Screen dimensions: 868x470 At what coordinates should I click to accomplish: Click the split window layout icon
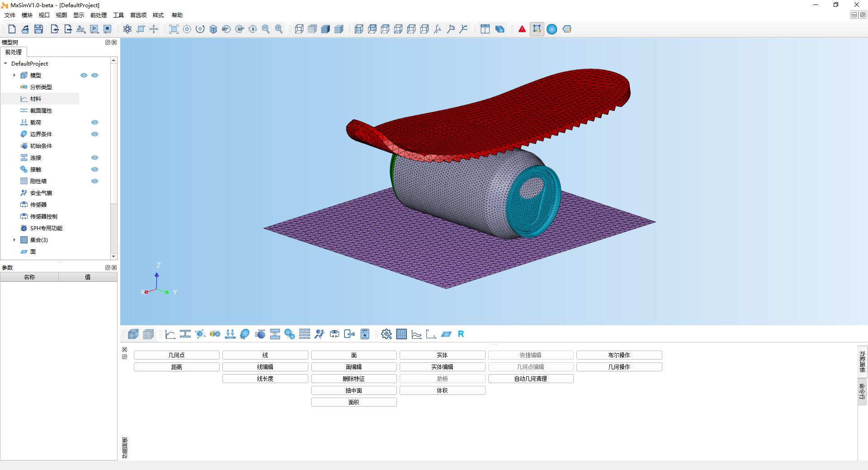[x=485, y=29]
